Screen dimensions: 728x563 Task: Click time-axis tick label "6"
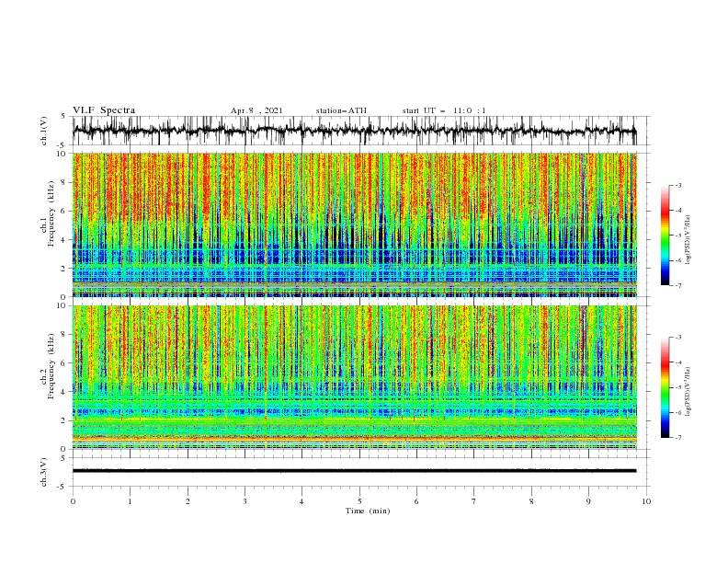click(416, 501)
